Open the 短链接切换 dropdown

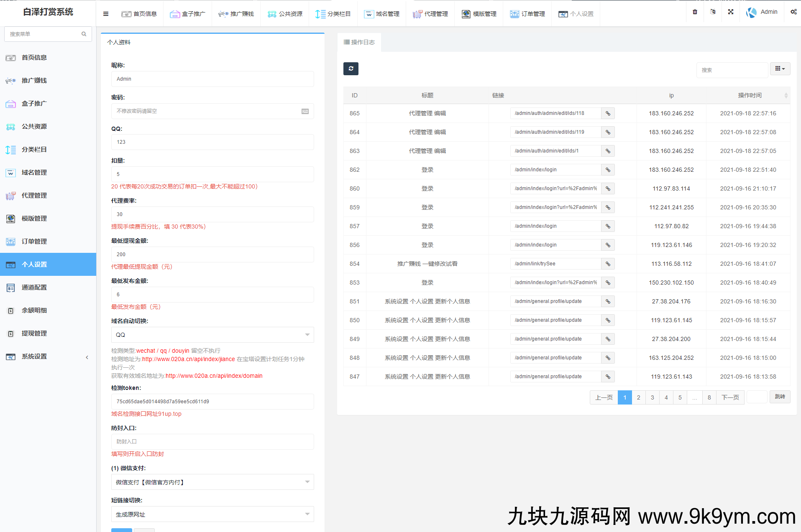[x=212, y=514]
